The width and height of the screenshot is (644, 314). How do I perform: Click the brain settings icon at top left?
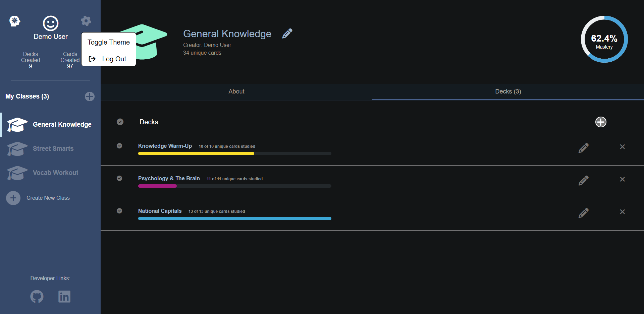[x=14, y=20]
